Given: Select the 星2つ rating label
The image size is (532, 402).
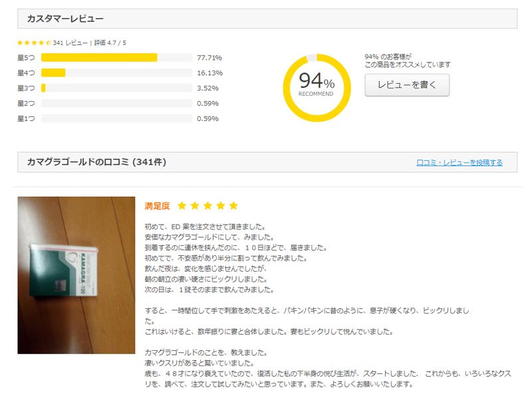Looking at the screenshot, I should [x=26, y=104].
